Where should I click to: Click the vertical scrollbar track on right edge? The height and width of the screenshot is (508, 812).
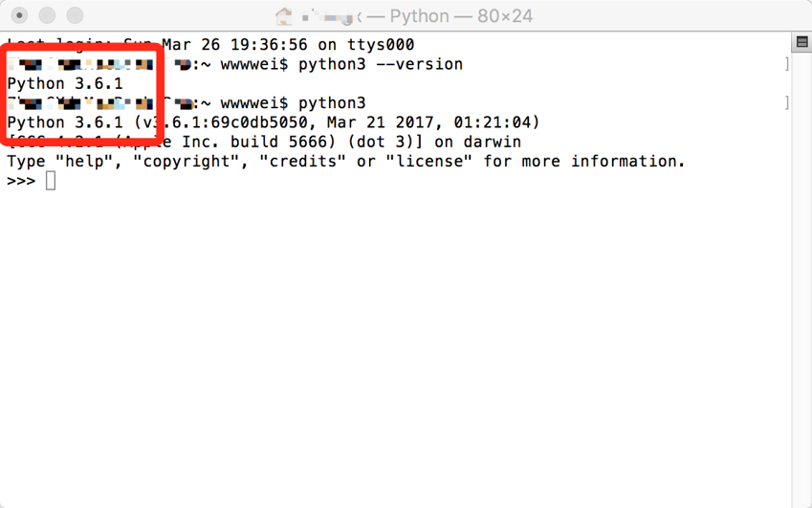(801, 279)
